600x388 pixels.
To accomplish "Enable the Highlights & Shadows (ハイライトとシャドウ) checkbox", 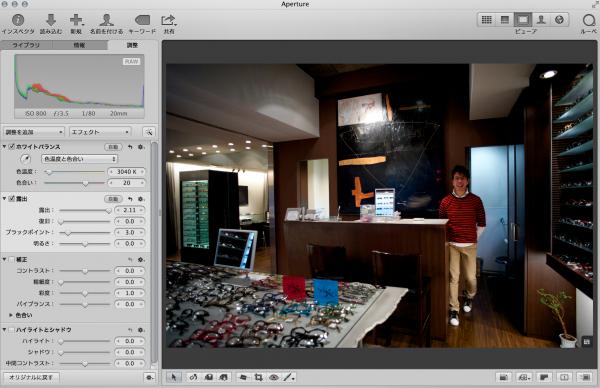I will click(x=11, y=329).
